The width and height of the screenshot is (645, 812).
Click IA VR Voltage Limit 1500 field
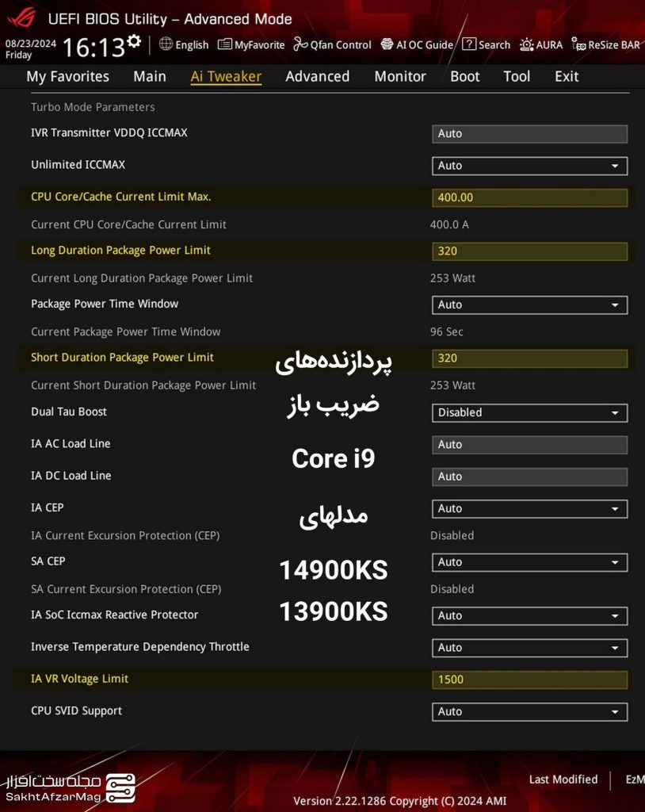[x=529, y=680]
